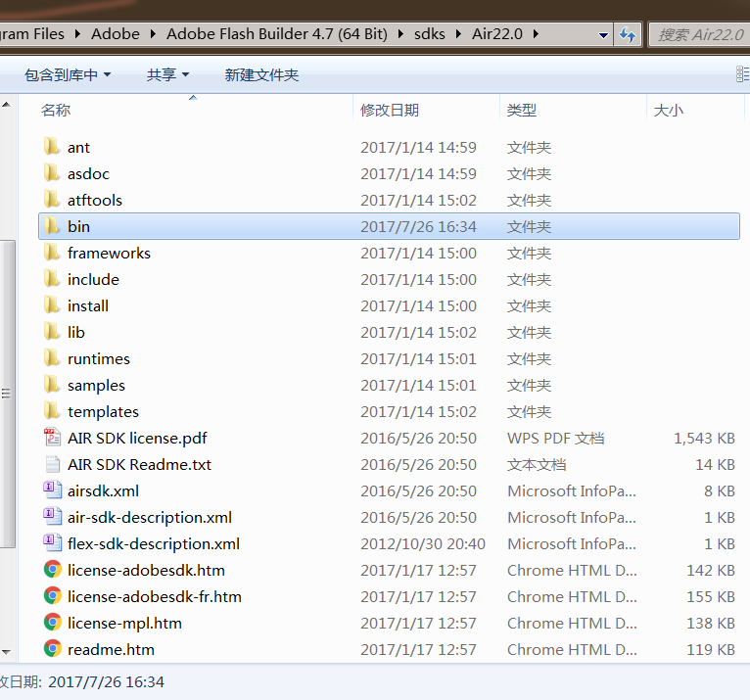Click the 1,543 KB size value
The image size is (750, 700).
[704, 438]
